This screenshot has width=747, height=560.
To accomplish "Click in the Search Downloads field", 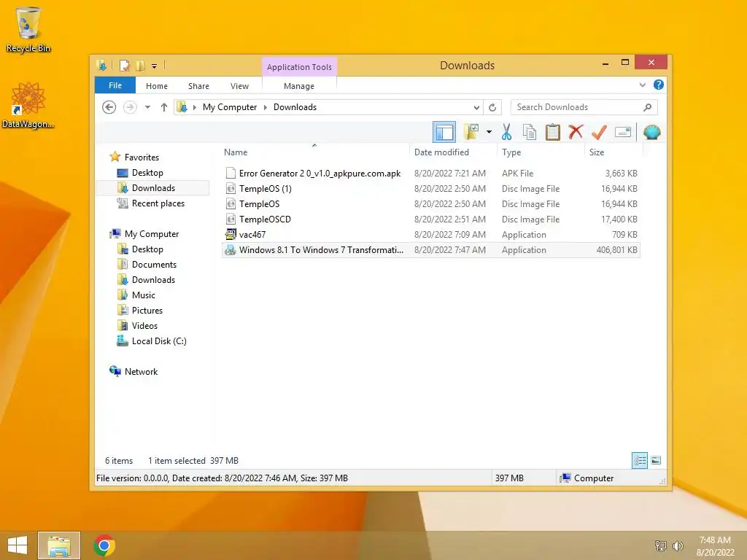I will (x=584, y=107).
